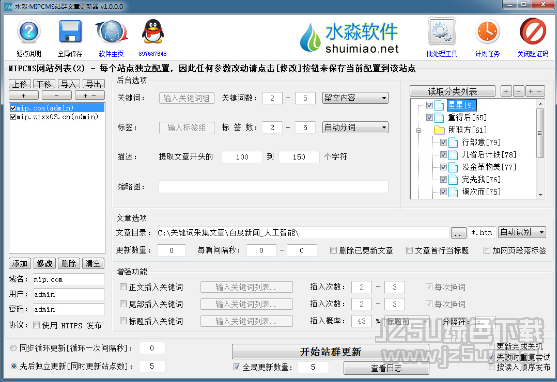This screenshot has width=557, height=382.
Task: Check the first site row mip.com(admin)
Action: pyautogui.click(x=13, y=108)
